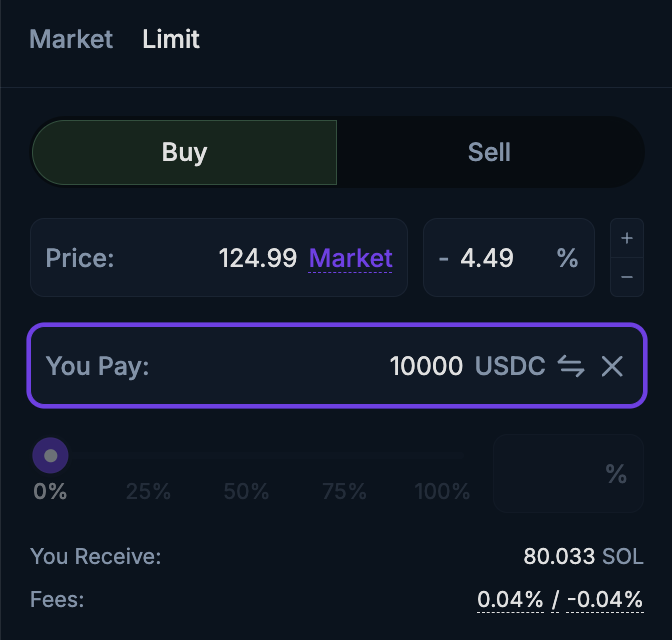Screen dimensions: 672x640
Task: Set slider to the 25% mark
Action: (x=148, y=458)
